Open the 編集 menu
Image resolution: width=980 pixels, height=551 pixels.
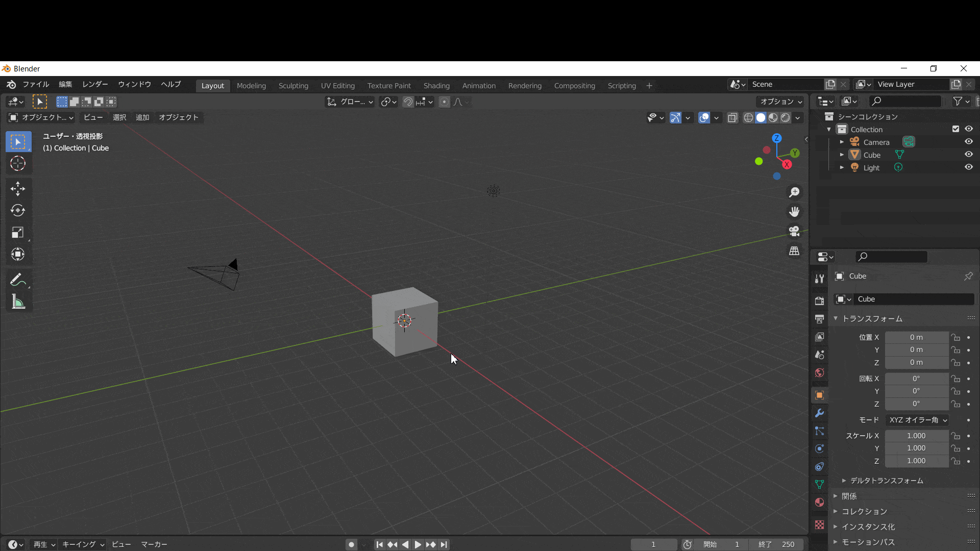65,84
